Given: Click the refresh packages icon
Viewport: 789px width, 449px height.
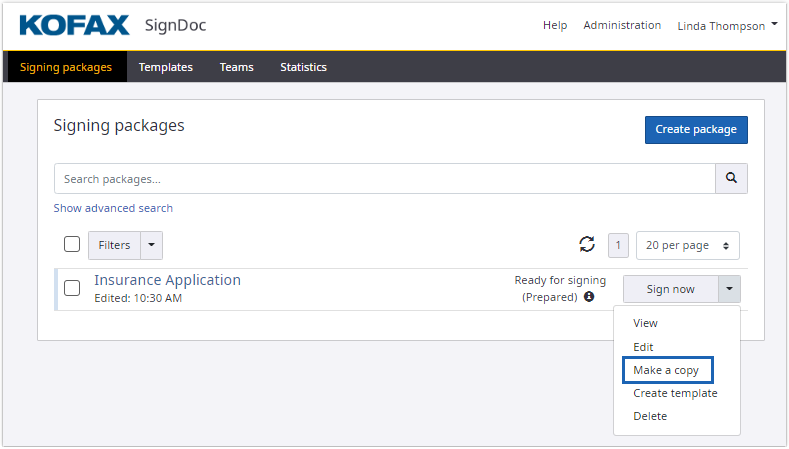Looking at the screenshot, I should pos(587,245).
